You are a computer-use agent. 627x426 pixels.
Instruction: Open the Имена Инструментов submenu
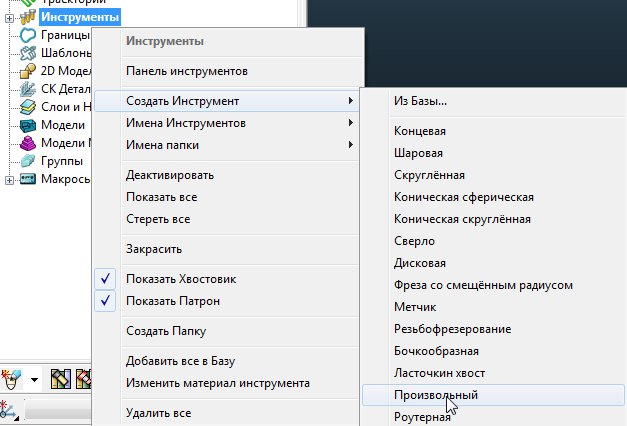click(226, 123)
